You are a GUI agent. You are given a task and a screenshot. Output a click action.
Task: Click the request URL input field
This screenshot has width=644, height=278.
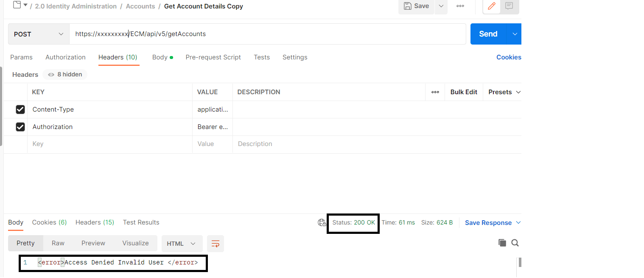tap(268, 34)
